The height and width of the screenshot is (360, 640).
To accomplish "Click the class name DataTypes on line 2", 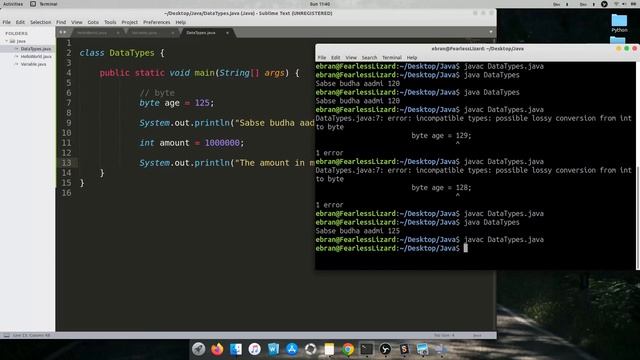I will coord(132,53).
